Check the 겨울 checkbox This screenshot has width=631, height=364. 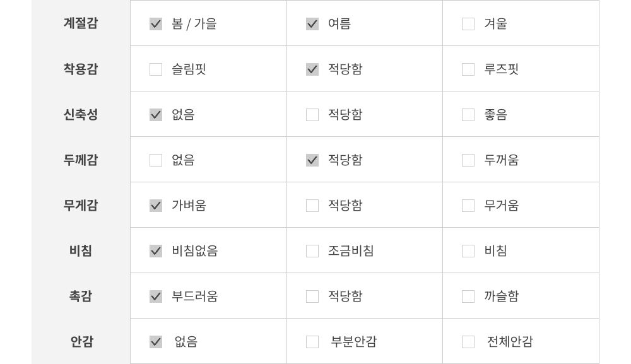coord(468,24)
